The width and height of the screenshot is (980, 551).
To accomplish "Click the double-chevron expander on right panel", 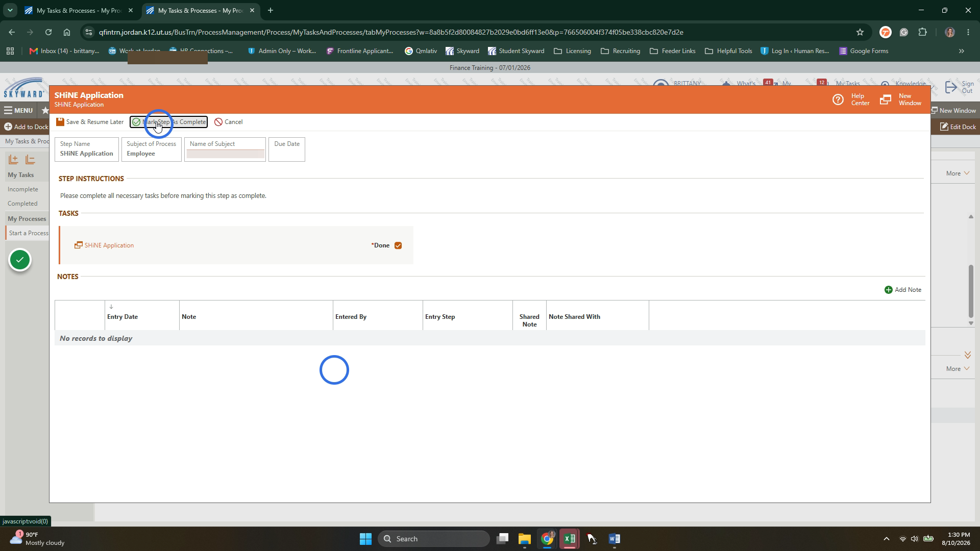I will 967,355.
